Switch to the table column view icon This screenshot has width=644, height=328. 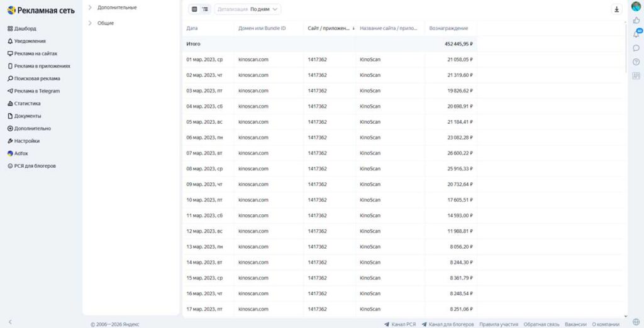194,9
